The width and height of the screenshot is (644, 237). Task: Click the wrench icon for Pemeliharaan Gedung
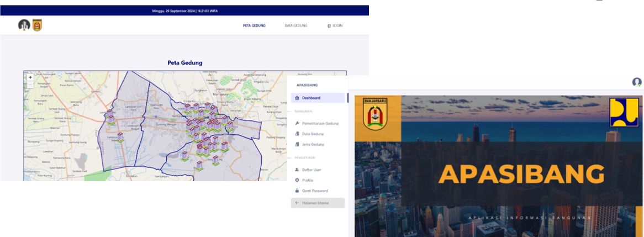297,123
